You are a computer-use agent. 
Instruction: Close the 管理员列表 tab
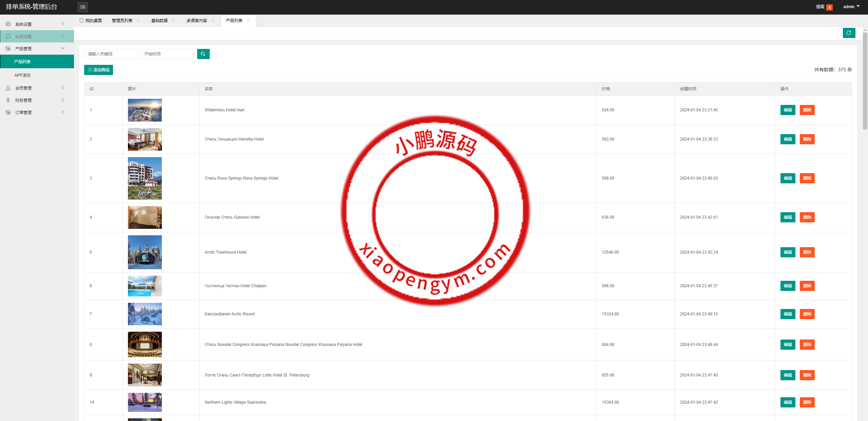138,21
